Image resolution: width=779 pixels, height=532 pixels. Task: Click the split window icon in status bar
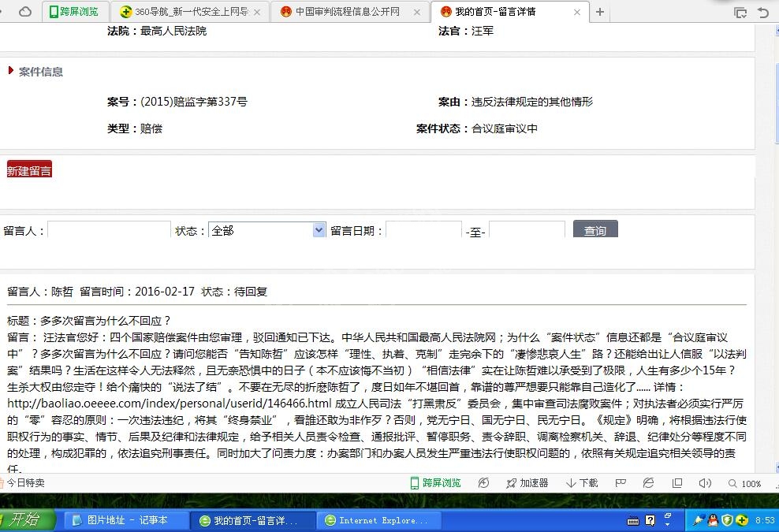676,483
